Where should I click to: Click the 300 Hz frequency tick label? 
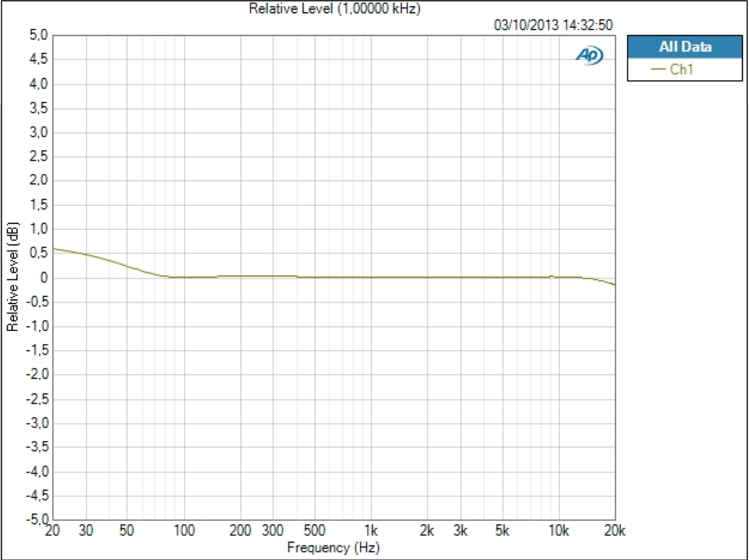click(x=273, y=530)
